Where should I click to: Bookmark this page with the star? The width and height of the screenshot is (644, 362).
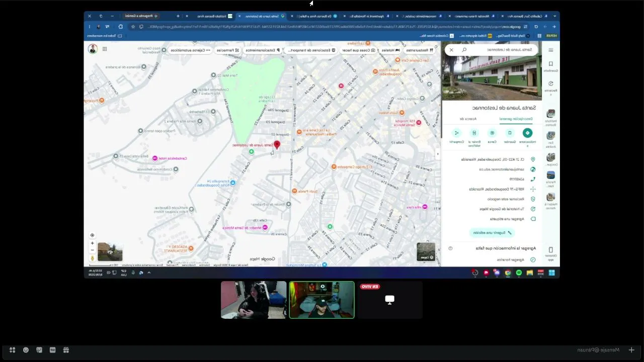pos(133,27)
